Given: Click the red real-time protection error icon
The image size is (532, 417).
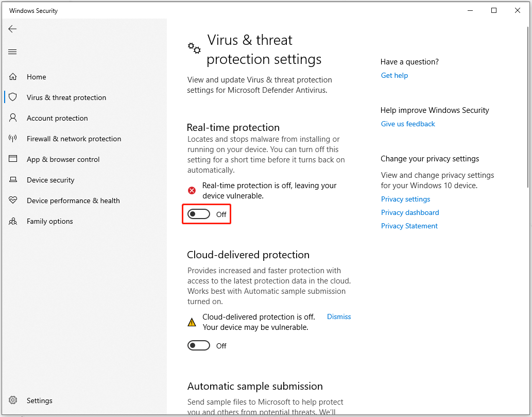Looking at the screenshot, I should 192,190.
